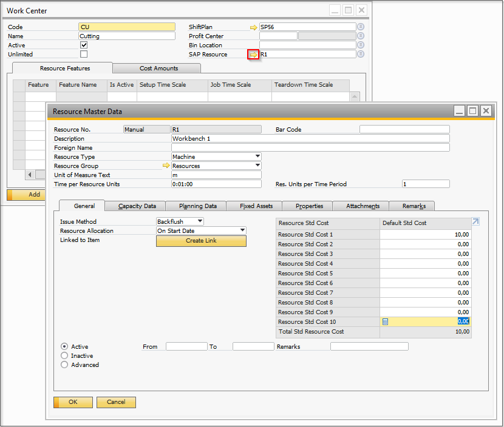Select the Inactive radio button
Image resolution: width=504 pixels, height=427 pixels.
[x=64, y=356]
